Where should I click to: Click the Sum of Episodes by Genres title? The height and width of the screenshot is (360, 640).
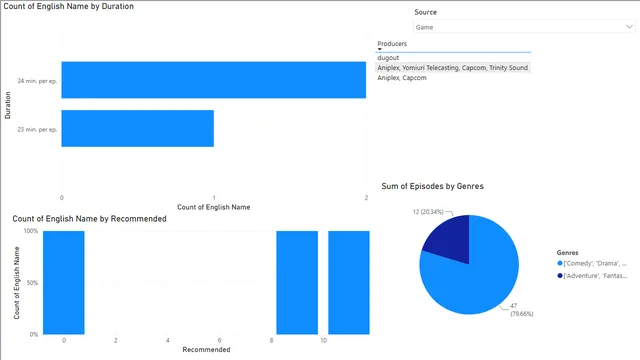pyautogui.click(x=433, y=186)
